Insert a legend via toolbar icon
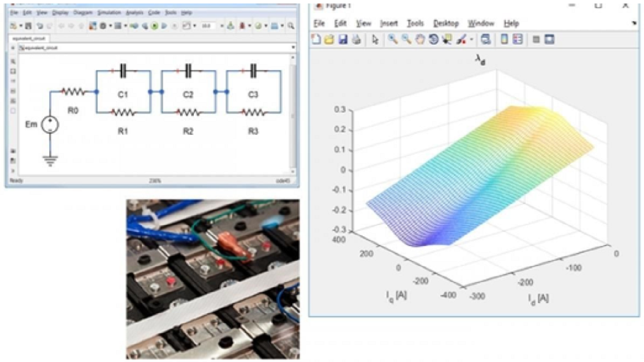Viewport: 644px width, 362px height. coord(517,39)
